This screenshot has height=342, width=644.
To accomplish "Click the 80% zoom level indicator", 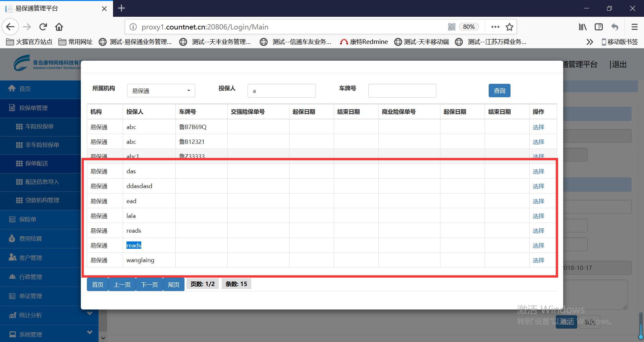I will pyautogui.click(x=469, y=27).
